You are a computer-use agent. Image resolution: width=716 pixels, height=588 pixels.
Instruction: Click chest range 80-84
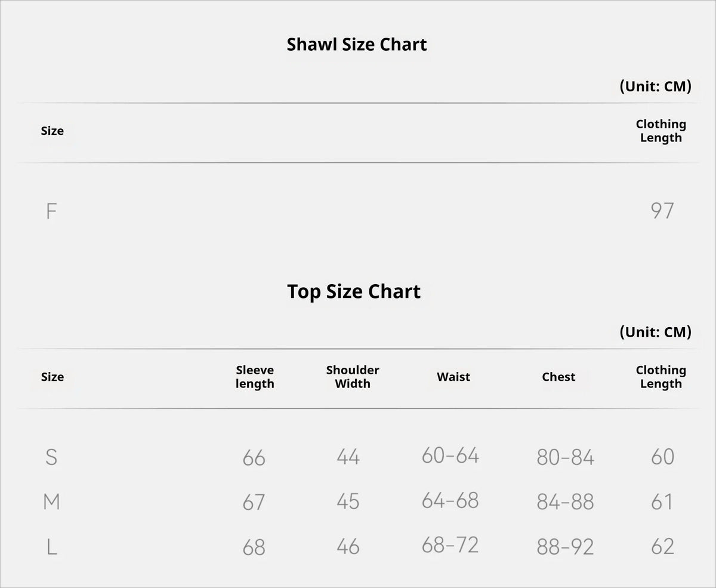[x=566, y=457]
